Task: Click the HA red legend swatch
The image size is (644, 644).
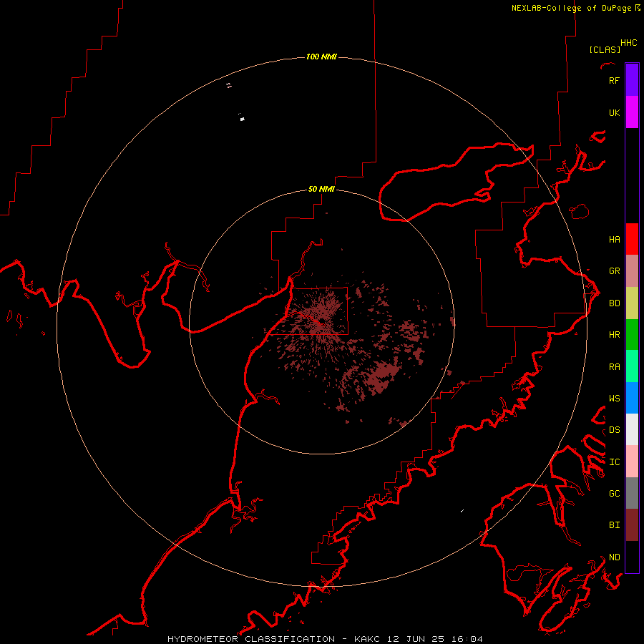Action: coord(632,239)
